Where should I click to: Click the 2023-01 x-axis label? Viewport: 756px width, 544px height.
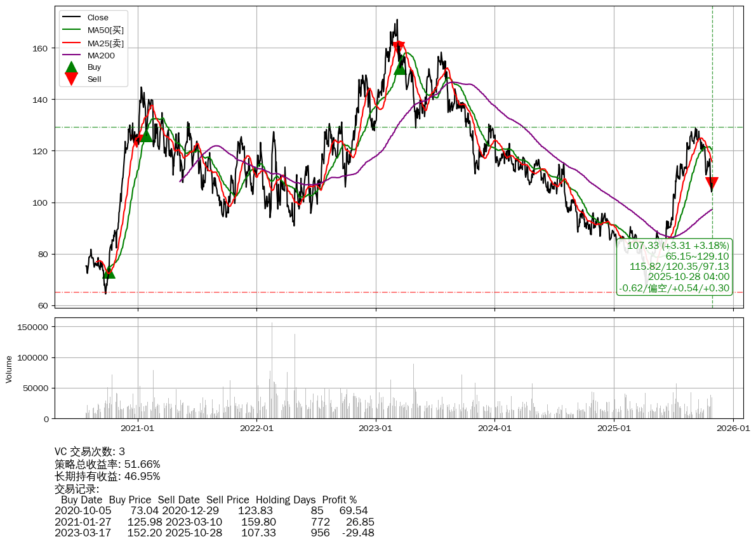click(376, 428)
